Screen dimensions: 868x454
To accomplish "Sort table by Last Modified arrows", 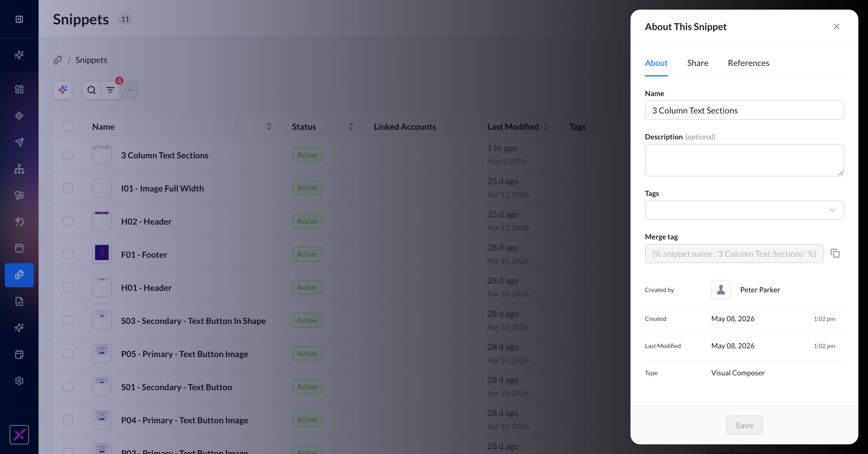I will point(546,126).
